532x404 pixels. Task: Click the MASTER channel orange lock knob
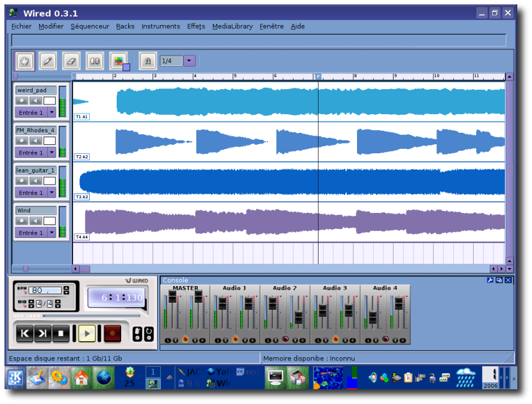pyautogui.click(x=185, y=339)
